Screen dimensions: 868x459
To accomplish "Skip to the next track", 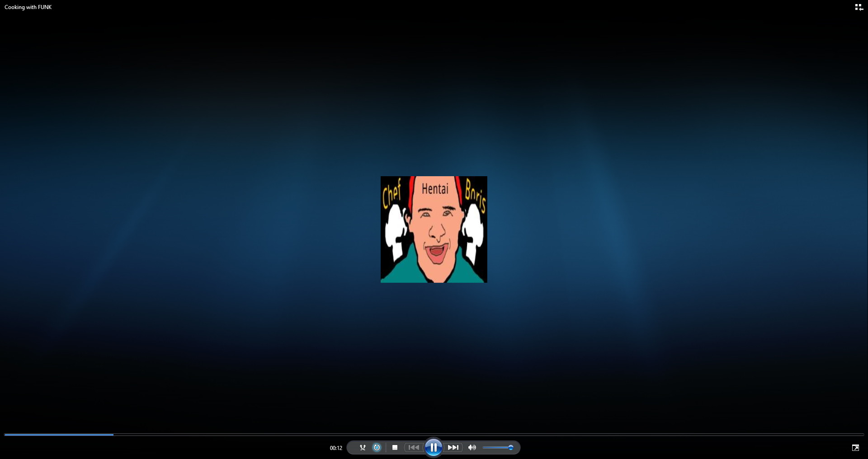I will [x=453, y=447].
